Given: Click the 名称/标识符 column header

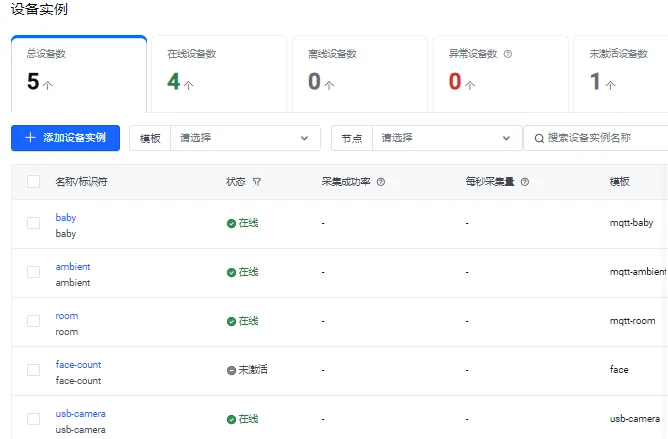Looking at the screenshot, I should (81, 182).
